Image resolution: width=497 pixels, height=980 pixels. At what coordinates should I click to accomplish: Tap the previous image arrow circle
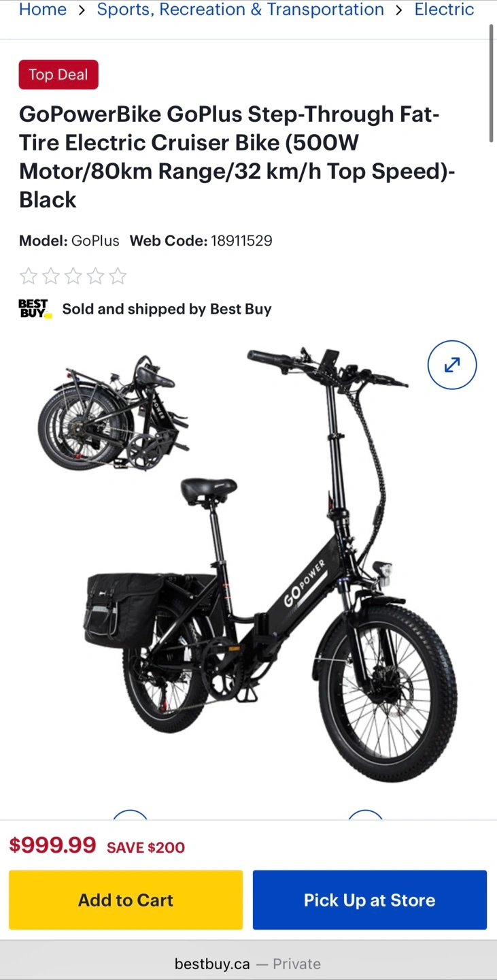click(130, 815)
